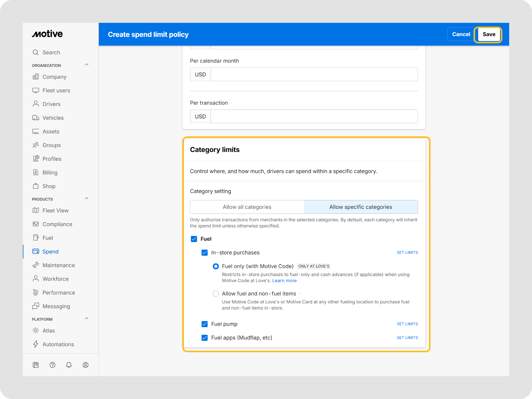Click the Cancel button

[461, 34]
